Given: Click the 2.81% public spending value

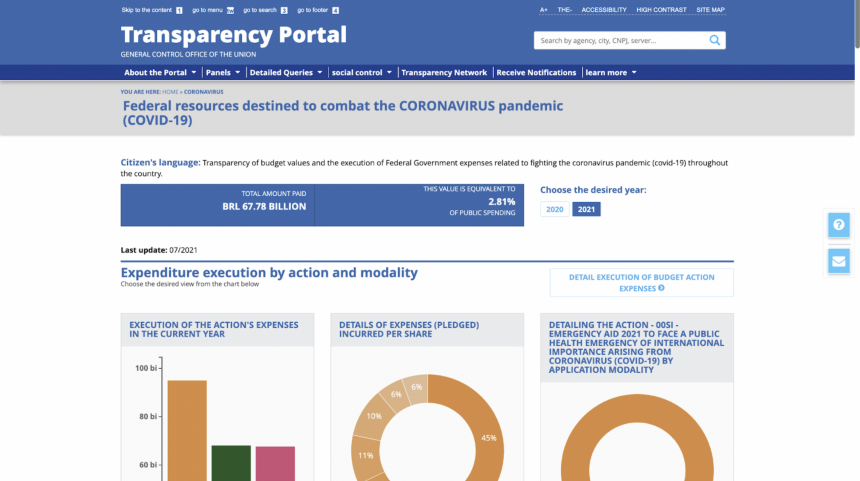Looking at the screenshot, I should [501, 202].
